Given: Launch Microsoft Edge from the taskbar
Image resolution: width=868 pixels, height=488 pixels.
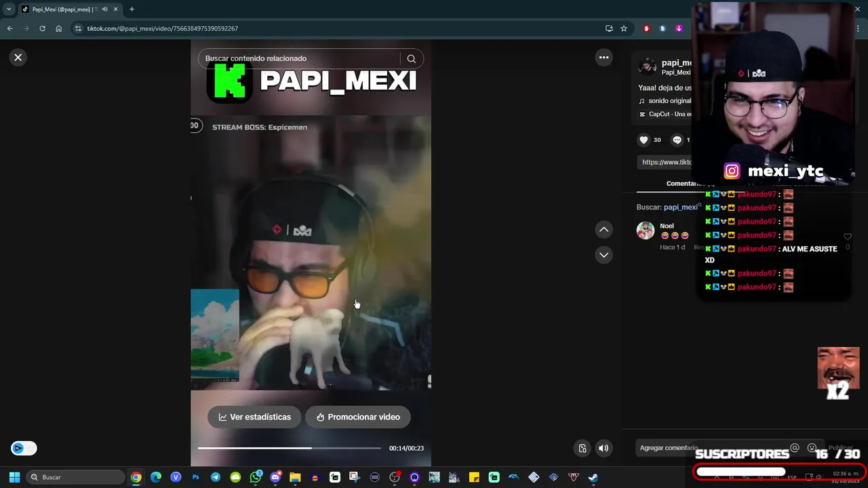Looking at the screenshot, I should point(156,477).
